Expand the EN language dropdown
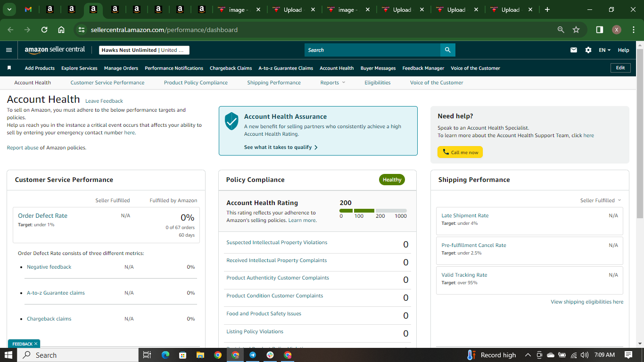The image size is (644, 362). 604,50
